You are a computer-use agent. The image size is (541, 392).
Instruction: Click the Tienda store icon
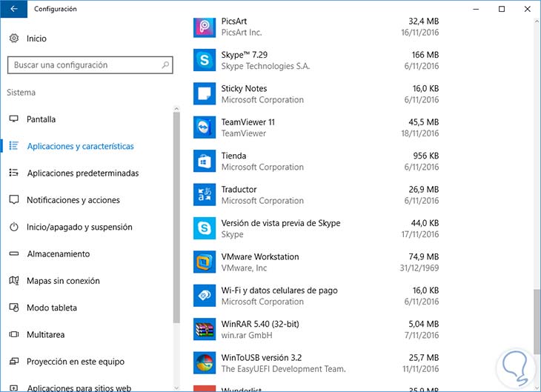point(204,162)
